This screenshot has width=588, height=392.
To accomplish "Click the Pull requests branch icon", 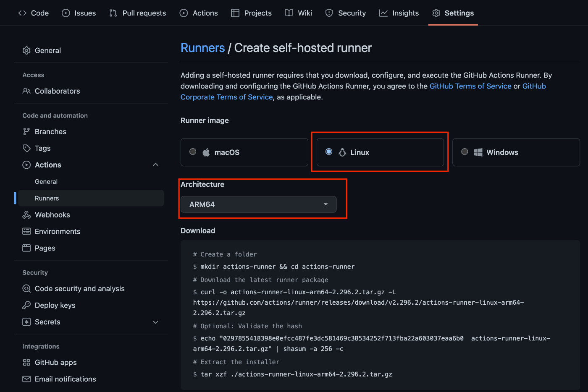I will (113, 13).
